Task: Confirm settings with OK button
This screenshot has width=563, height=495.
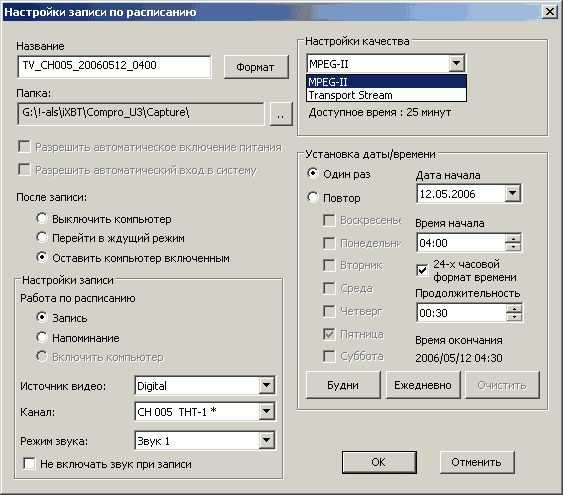Action: click(379, 462)
